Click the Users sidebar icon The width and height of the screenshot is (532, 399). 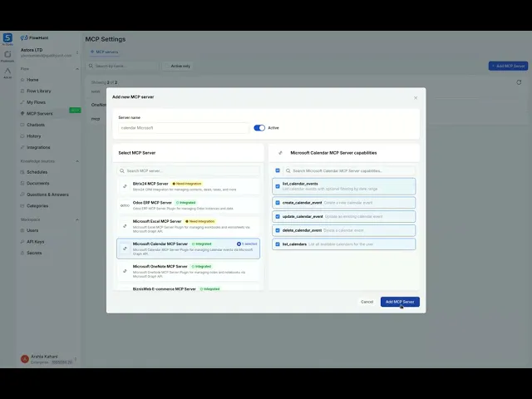click(22, 230)
